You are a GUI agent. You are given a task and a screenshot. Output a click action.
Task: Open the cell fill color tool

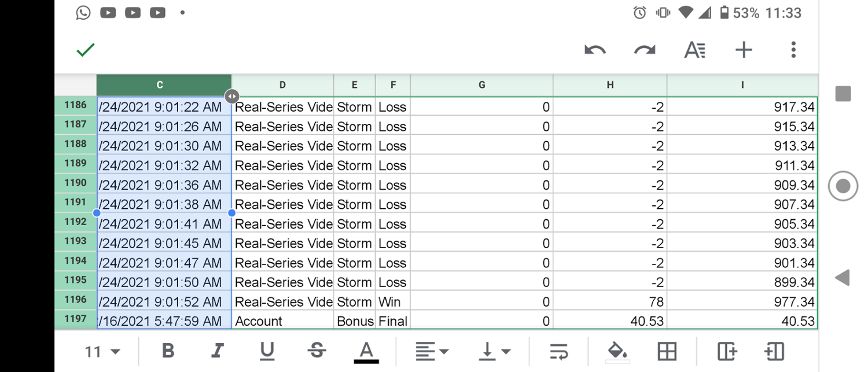(x=617, y=351)
